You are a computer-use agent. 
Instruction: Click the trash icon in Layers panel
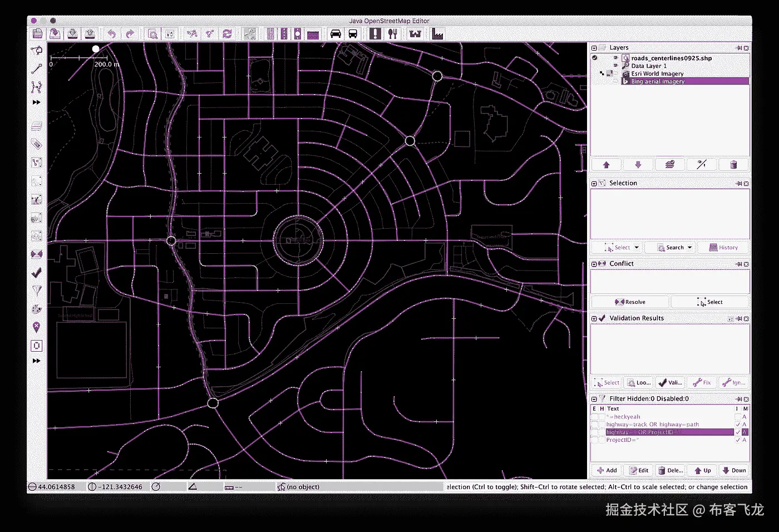[x=733, y=165]
